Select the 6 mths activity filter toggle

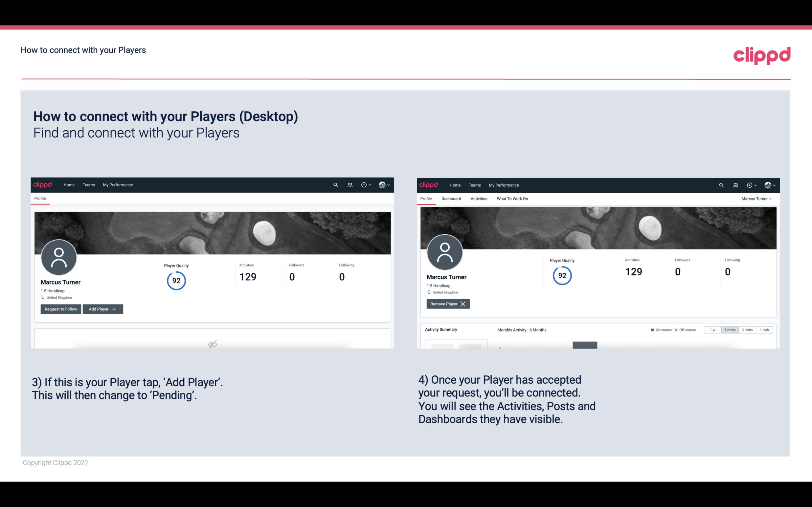pos(730,329)
